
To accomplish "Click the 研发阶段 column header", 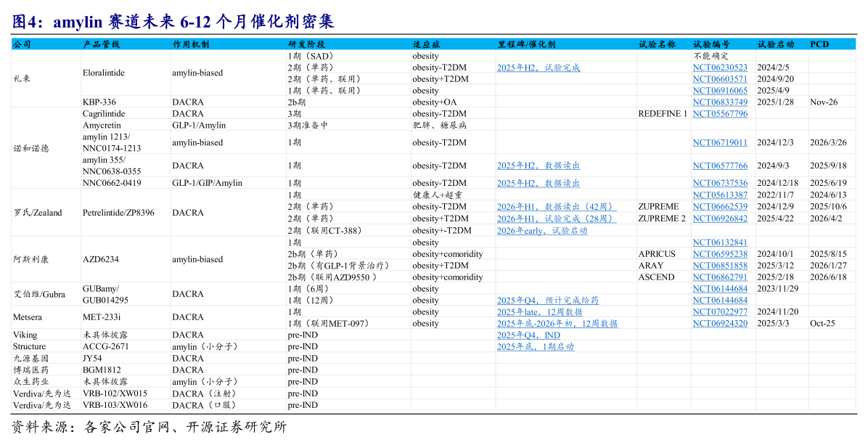I will (x=307, y=44).
